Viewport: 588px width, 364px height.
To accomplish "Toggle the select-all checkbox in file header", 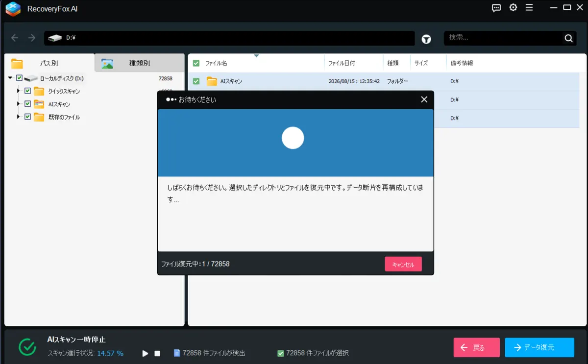I will [x=196, y=63].
